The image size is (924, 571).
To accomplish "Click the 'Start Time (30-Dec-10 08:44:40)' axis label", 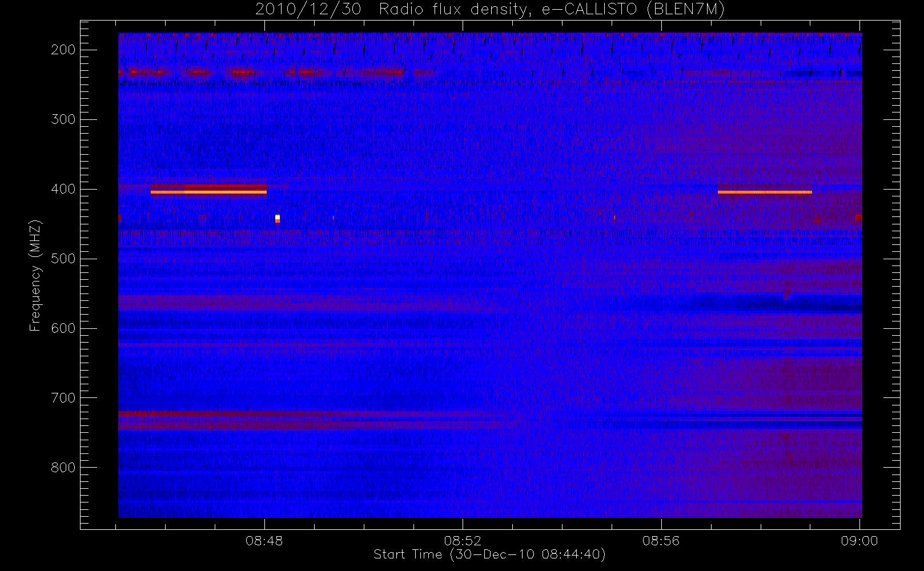I will 489,554.
